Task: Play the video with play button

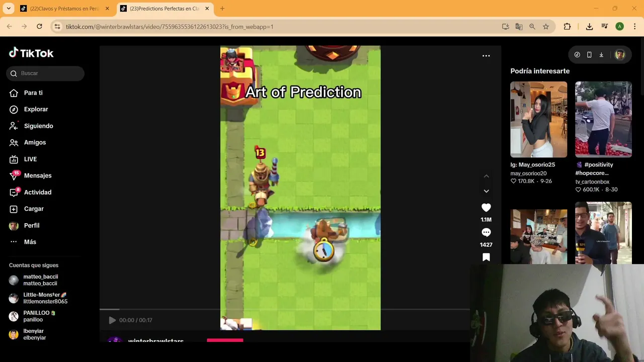Action: click(x=112, y=320)
